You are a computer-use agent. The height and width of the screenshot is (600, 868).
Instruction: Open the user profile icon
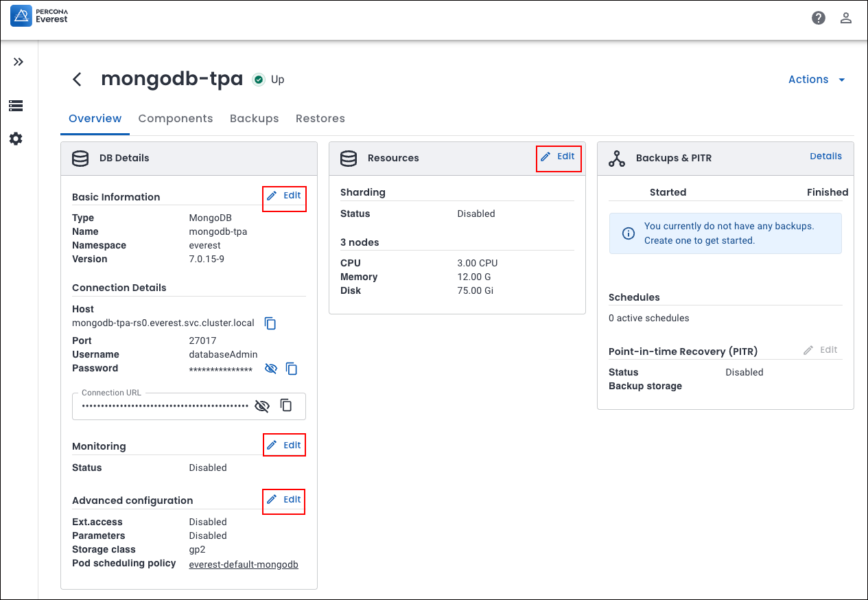(846, 18)
